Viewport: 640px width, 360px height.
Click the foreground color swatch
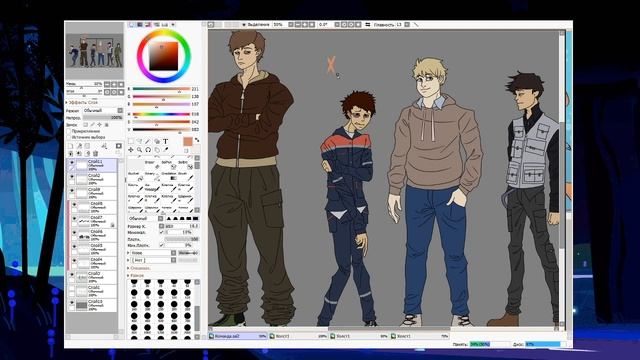(188, 141)
